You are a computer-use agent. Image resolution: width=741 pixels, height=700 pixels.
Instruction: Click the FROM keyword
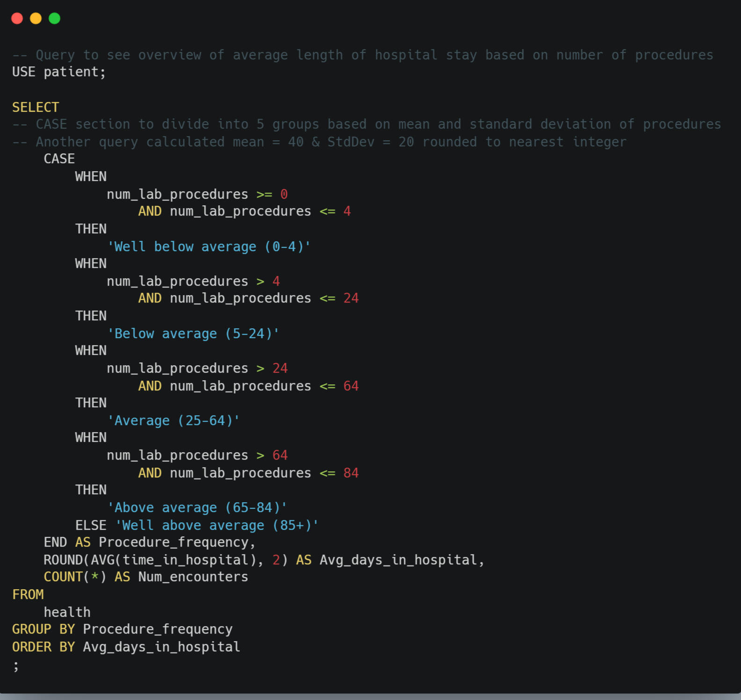click(28, 594)
